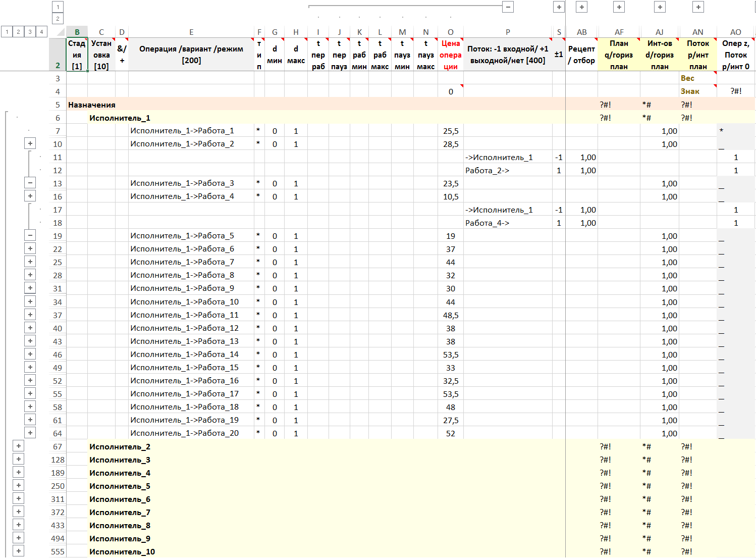This screenshot has width=756, height=559.
Task: Expand column group with plus above column AN
Action: point(698,7)
